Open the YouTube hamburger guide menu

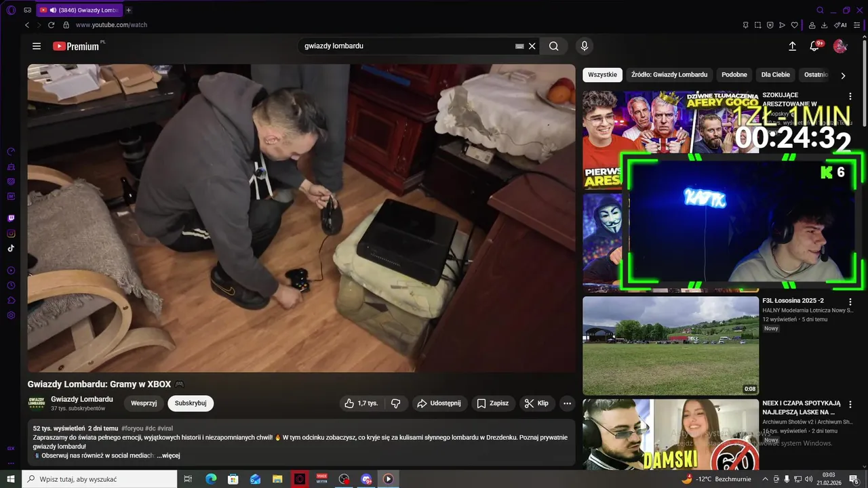pos(37,46)
